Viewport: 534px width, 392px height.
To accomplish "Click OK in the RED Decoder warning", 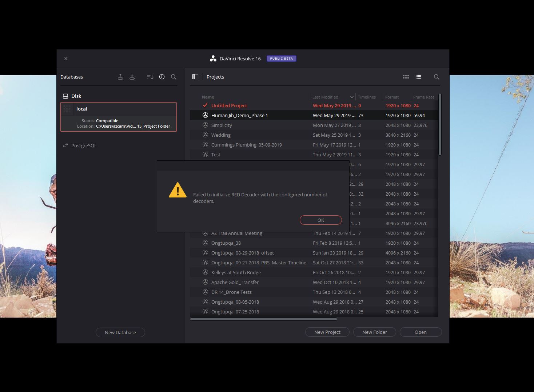I will point(320,220).
